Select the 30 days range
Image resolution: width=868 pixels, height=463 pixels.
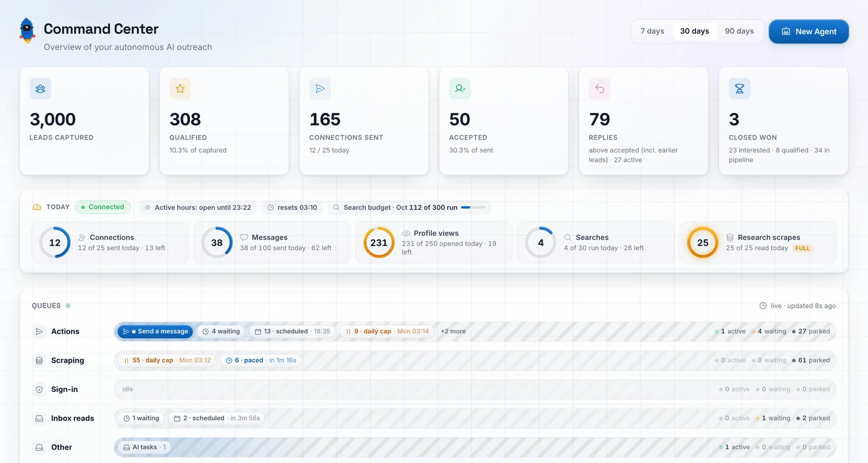coord(694,31)
